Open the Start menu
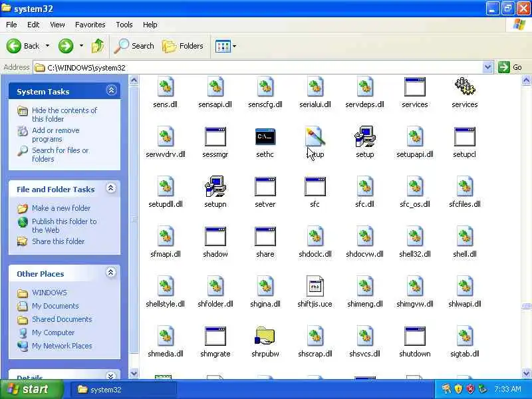 point(32,389)
